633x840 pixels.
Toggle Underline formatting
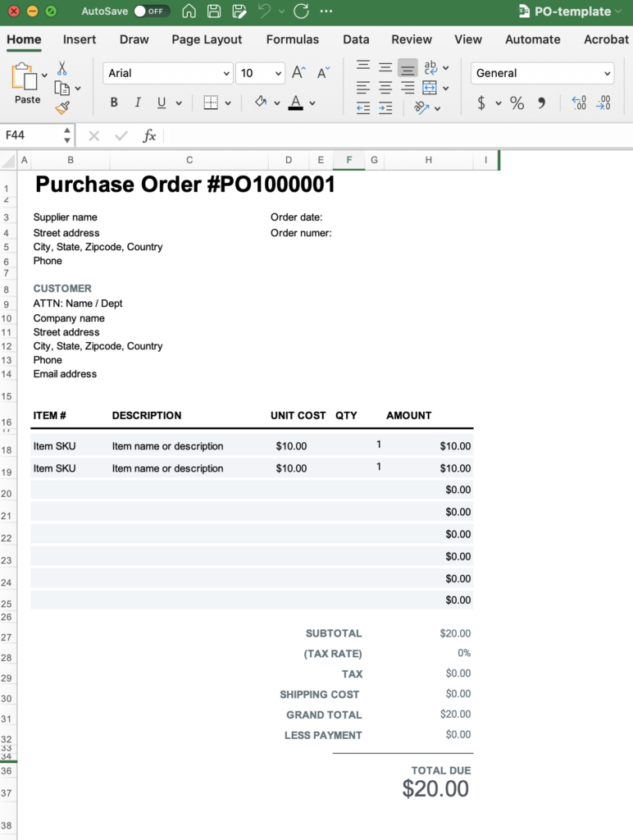click(162, 103)
